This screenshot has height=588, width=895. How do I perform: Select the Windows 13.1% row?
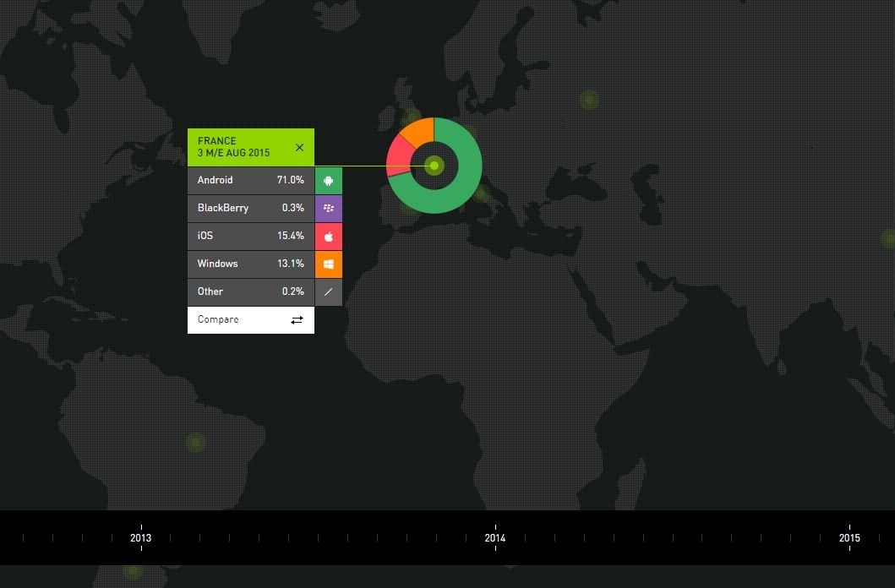coord(250,264)
